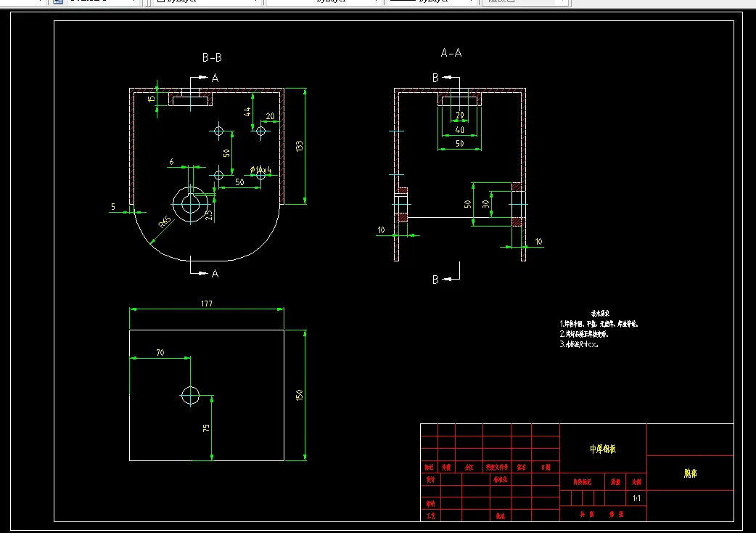Click the 150 height dimension text
Image resolution: width=756 pixels, height=533 pixels.
pos(299,395)
